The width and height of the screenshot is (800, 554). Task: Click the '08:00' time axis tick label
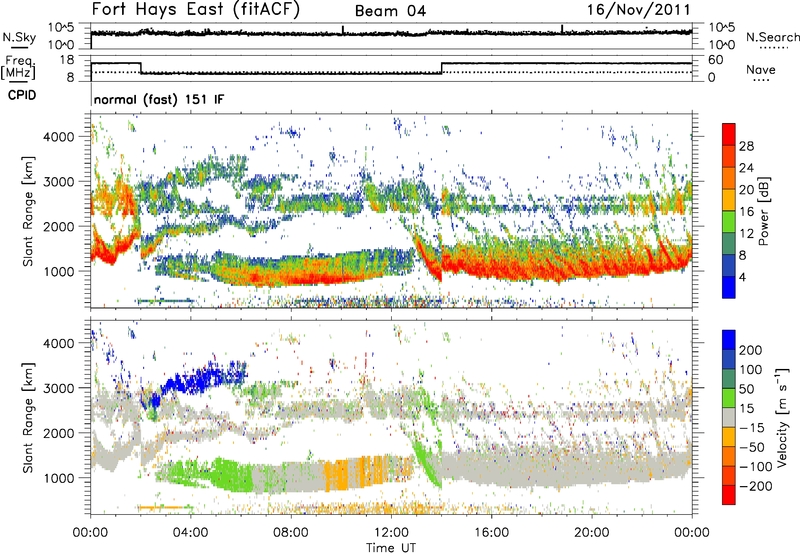291,533
